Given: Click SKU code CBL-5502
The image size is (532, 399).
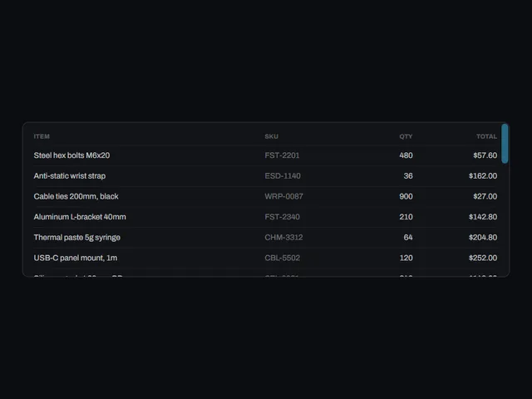Looking at the screenshot, I should (283, 258).
